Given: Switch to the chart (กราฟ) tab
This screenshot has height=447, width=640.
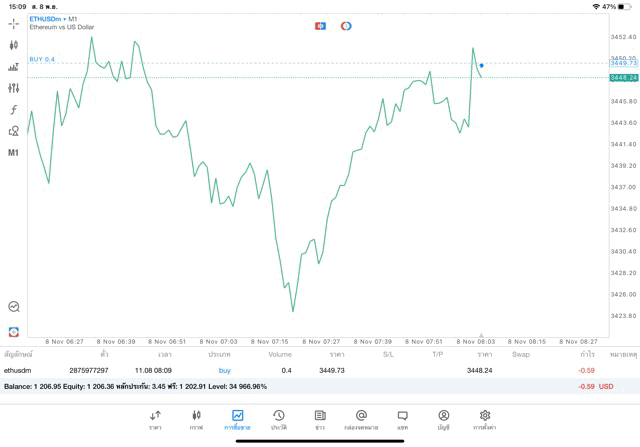Looking at the screenshot, I should coord(196,419).
